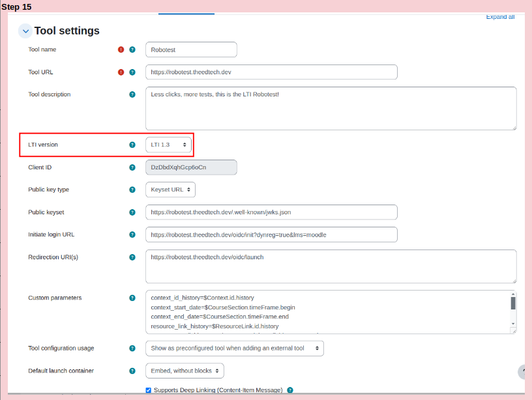Click the Public keyset input field
The image size is (532, 400).
[271, 212]
